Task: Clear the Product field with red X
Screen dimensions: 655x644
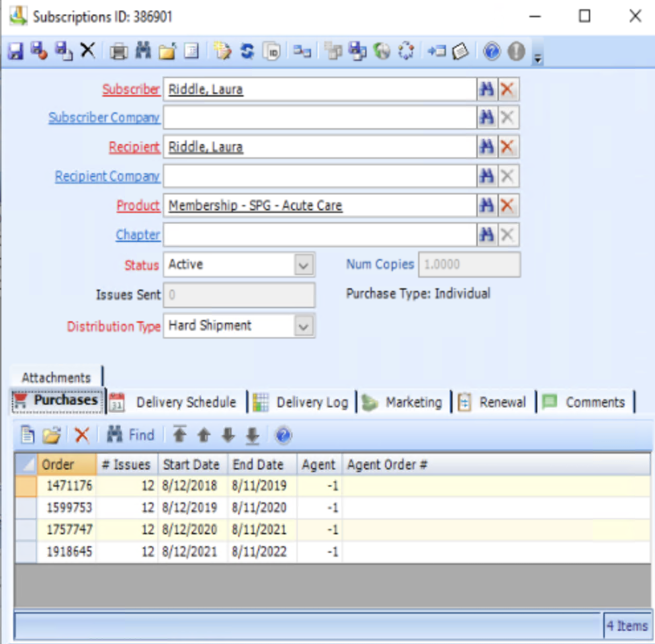Action: click(507, 206)
